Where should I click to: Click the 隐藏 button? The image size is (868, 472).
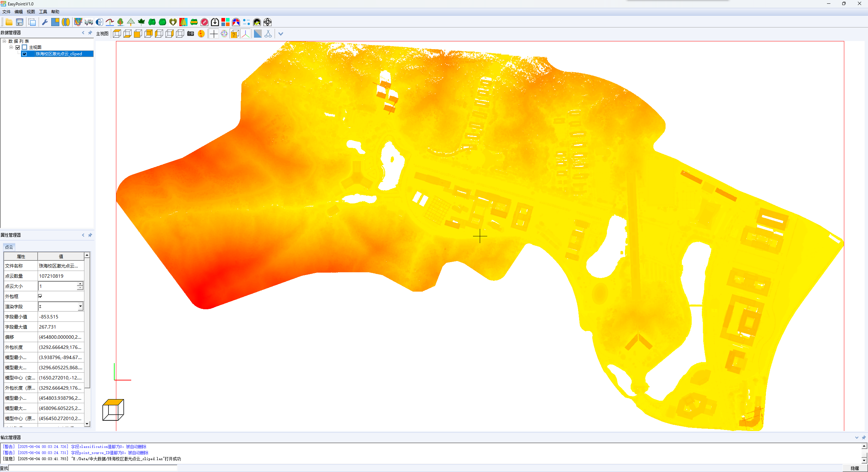(854, 468)
